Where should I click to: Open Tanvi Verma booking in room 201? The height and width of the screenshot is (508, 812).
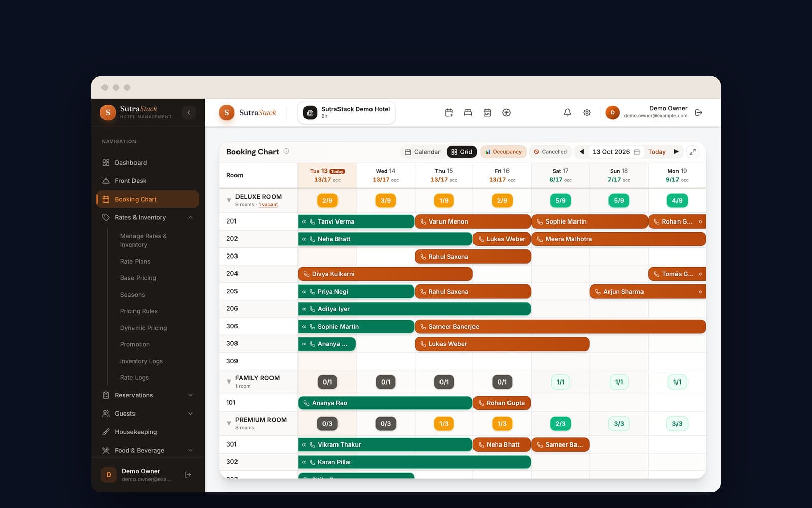coord(356,221)
